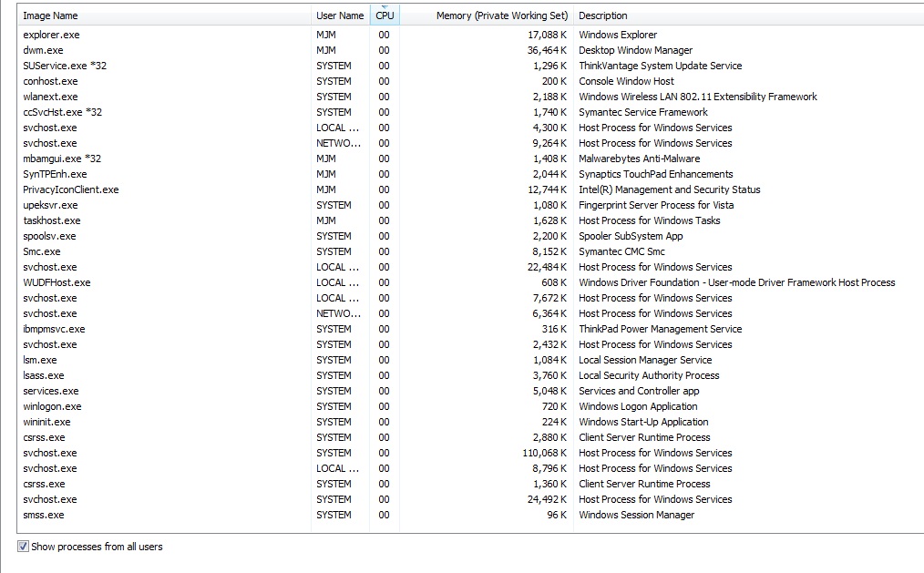Image resolution: width=924 pixels, height=573 pixels.
Task: Click Local Session Manager Service description
Action: 645,361
